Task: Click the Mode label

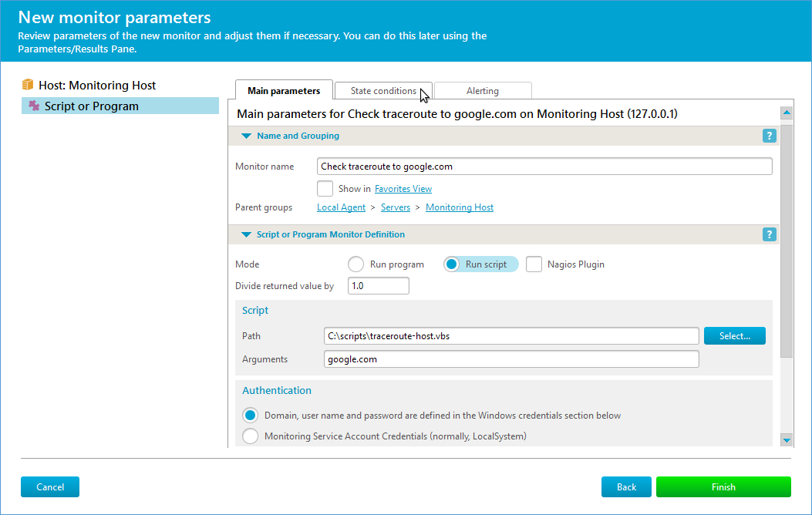Action: tap(247, 264)
